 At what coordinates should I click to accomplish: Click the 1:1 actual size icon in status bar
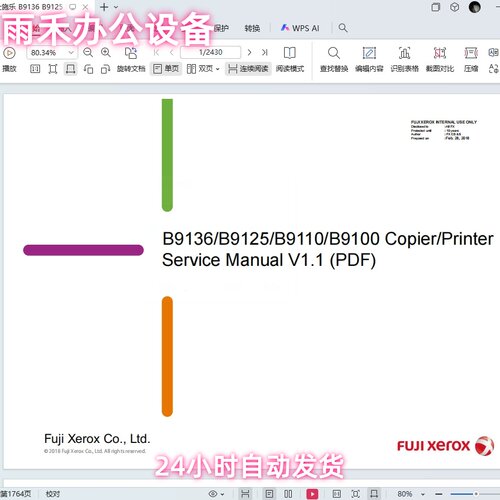pyautogui.click(x=337, y=494)
